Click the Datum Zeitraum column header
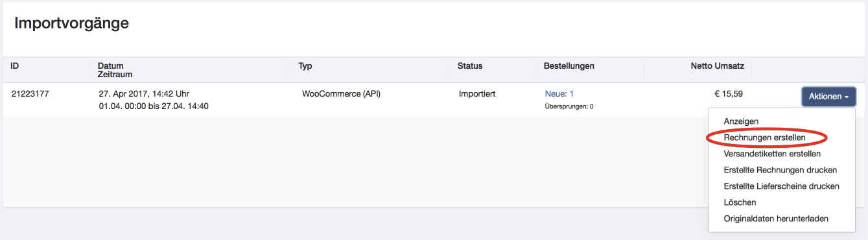 115,70
